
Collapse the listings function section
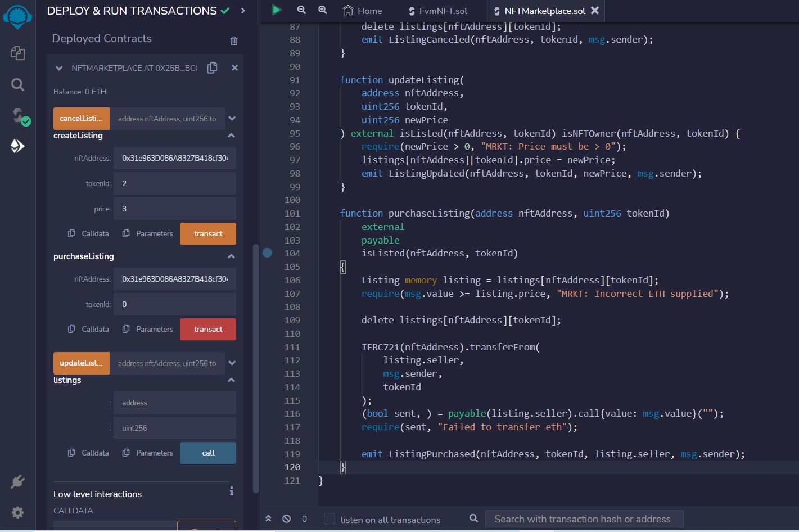(x=231, y=380)
